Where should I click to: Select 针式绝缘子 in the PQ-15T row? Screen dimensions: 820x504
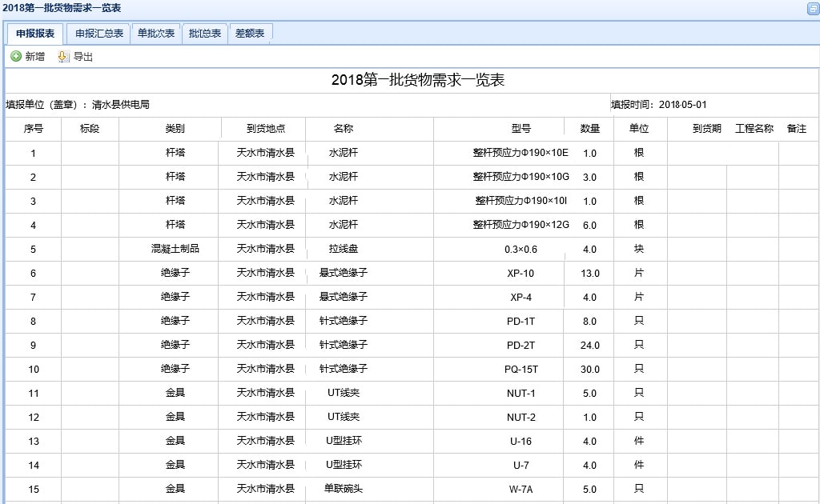coord(343,369)
